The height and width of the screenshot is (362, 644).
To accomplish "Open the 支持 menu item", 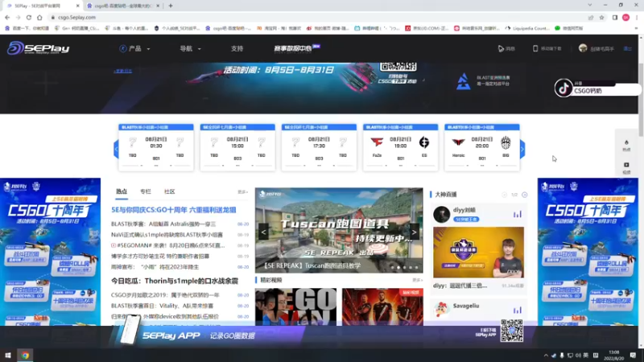I will (x=237, y=48).
